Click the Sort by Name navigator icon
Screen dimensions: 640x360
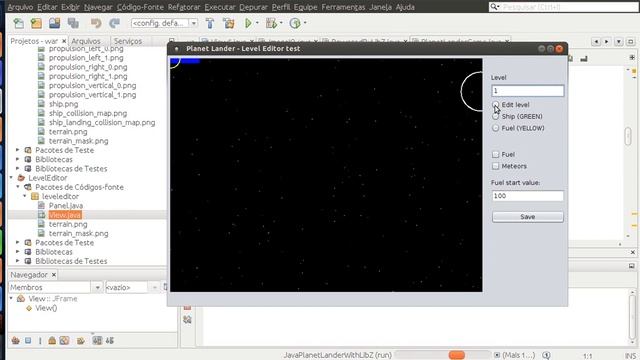[x=97, y=340]
